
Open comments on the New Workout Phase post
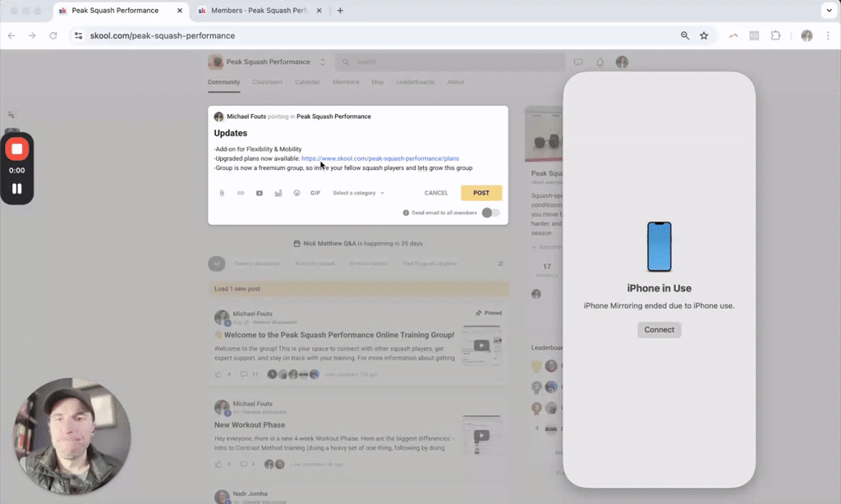click(x=244, y=465)
